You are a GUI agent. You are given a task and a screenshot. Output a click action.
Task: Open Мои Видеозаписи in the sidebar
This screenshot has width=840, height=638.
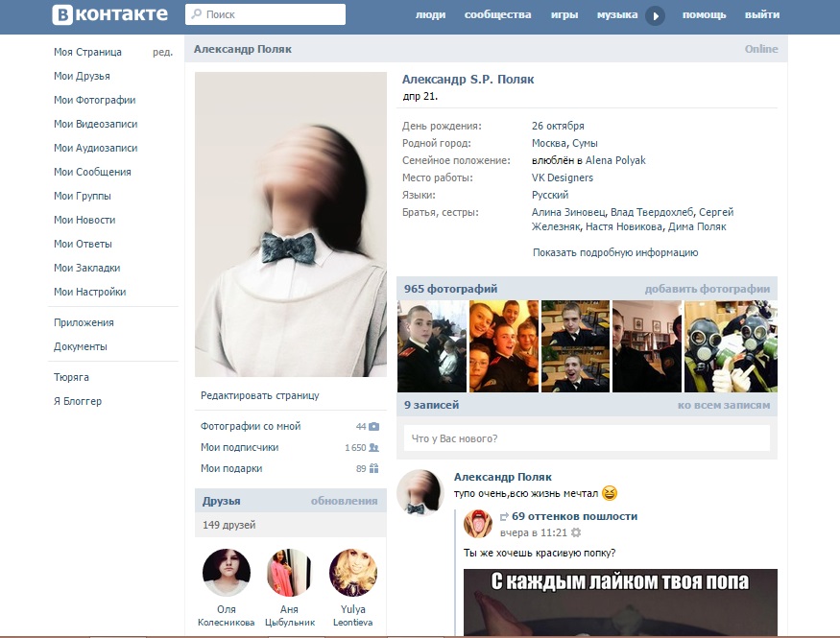pyautogui.click(x=95, y=124)
